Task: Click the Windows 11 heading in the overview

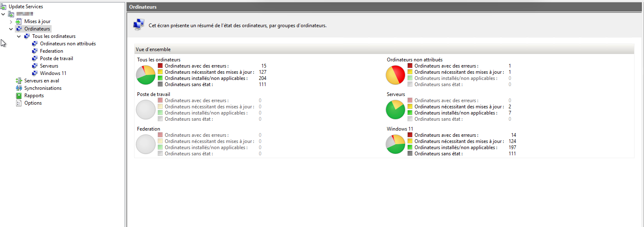Action: pos(400,129)
